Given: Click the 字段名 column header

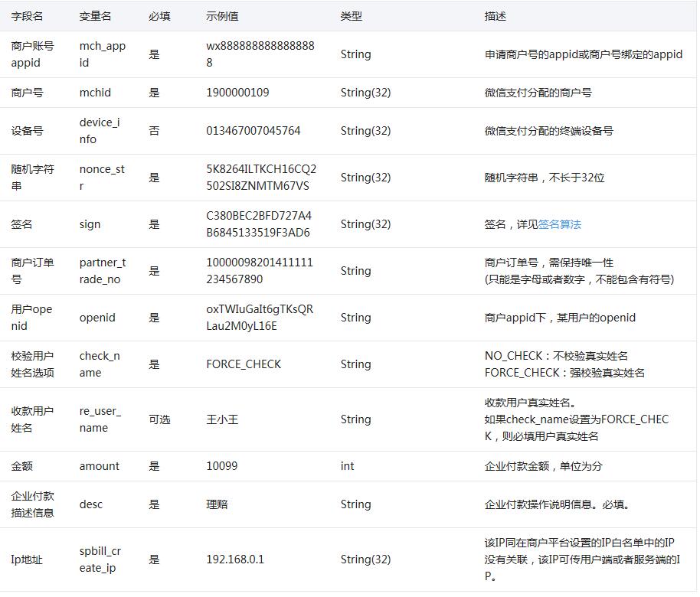Looking at the screenshot, I should point(27,16).
